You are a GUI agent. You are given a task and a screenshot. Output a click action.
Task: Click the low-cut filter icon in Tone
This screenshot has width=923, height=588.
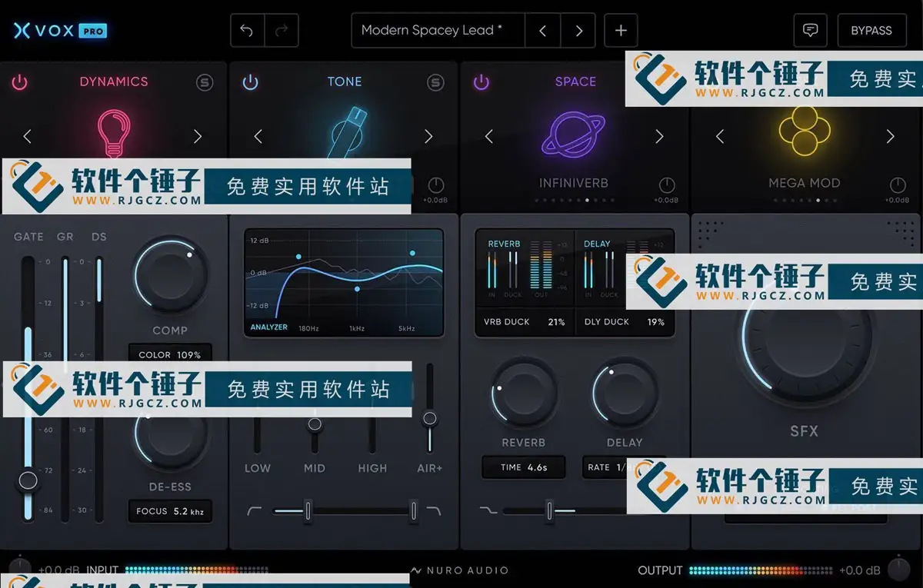(x=255, y=510)
